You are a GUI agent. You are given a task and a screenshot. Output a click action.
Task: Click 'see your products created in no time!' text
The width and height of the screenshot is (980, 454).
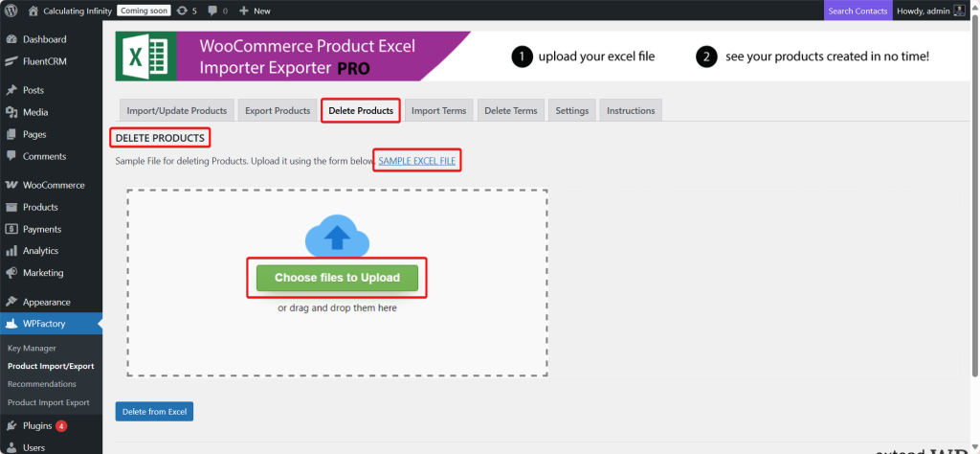point(827,57)
